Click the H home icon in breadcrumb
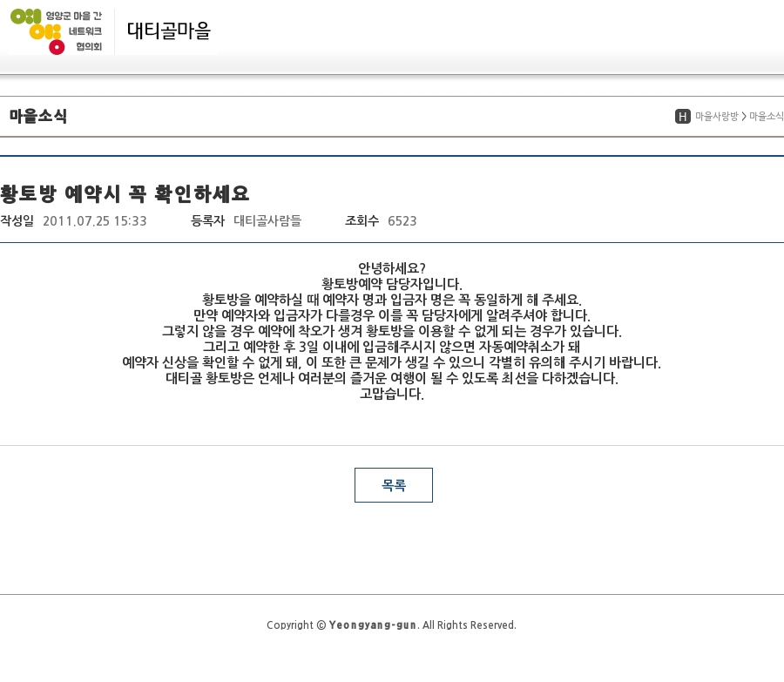Screen dimensions: 784x682 coord(683,117)
